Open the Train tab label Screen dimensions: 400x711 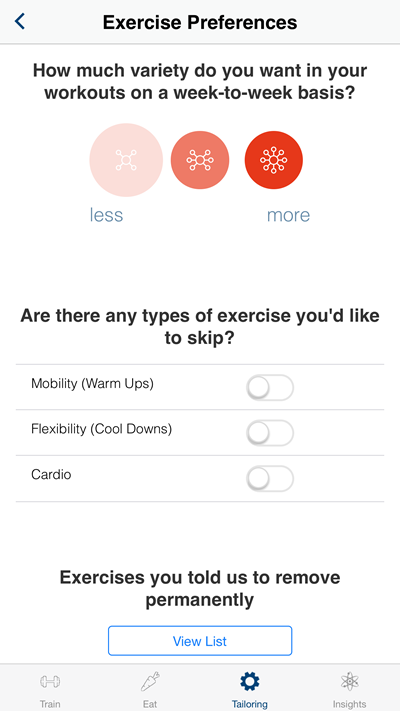coord(50,704)
